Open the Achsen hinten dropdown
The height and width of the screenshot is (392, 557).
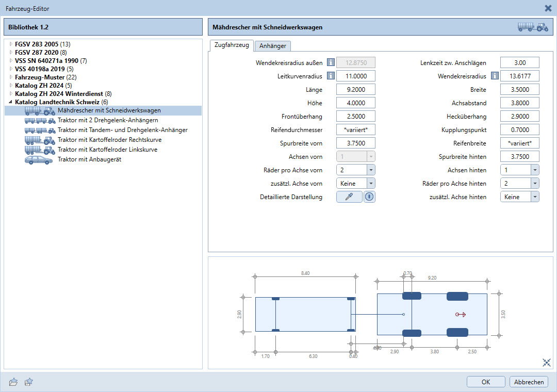point(534,170)
